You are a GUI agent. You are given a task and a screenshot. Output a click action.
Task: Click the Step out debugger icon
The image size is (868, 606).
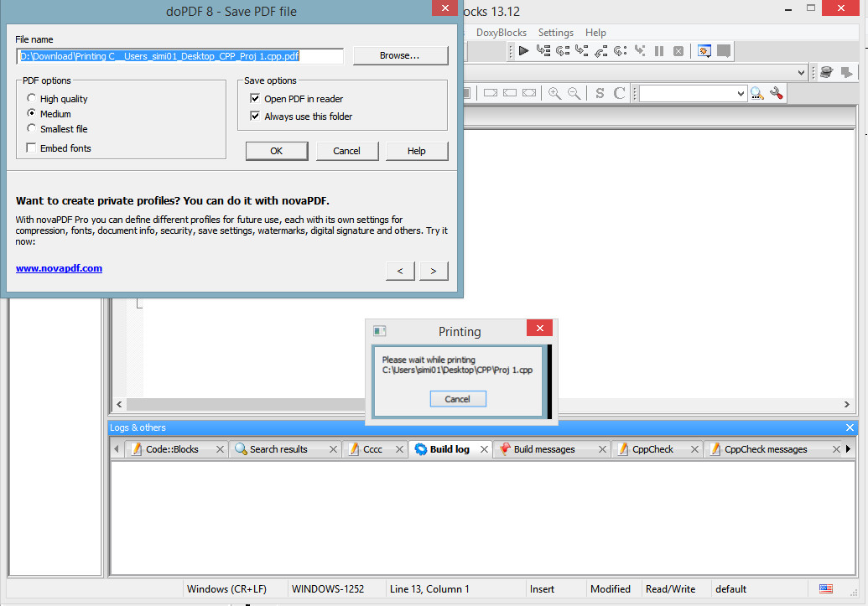click(x=600, y=51)
